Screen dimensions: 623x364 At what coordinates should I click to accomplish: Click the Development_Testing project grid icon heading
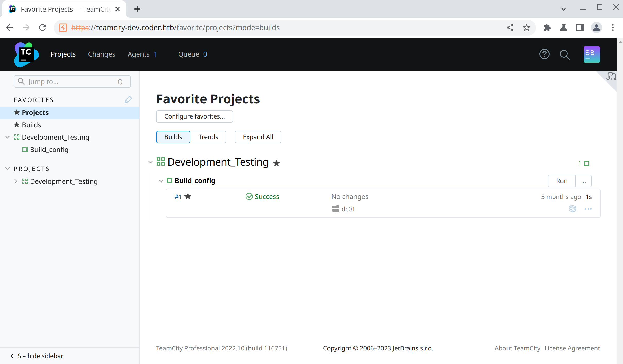[x=161, y=162]
